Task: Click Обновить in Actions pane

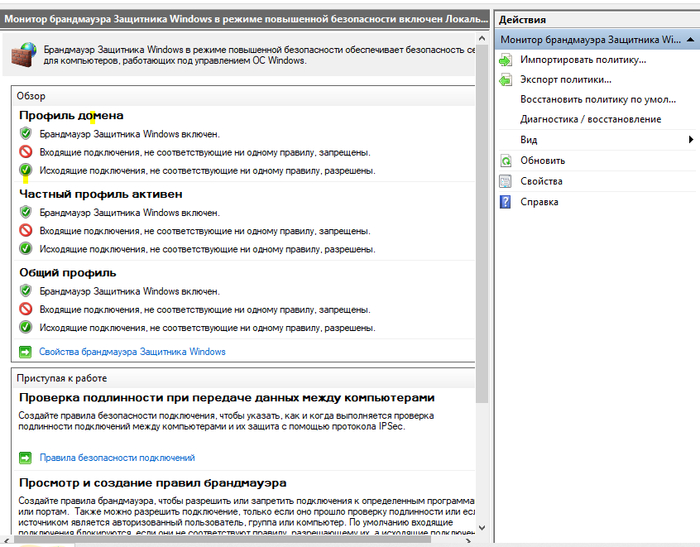Action: (542, 161)
